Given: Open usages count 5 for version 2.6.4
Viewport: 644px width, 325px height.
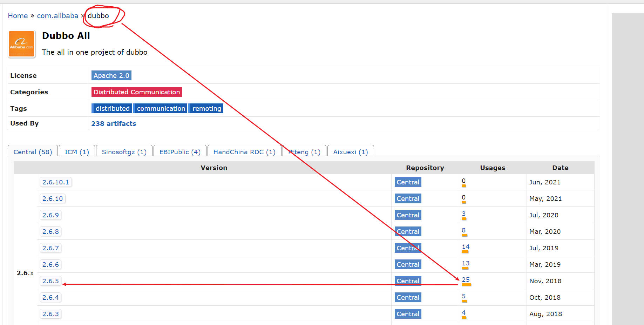Looking at the screenshot, I should pos(464,296).
